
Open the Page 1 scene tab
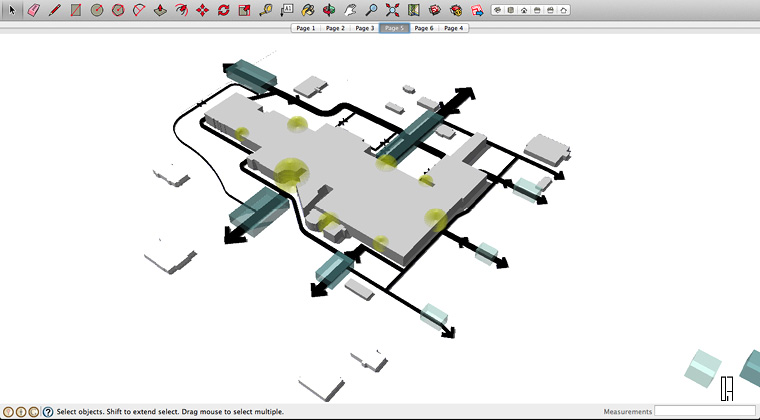(x=305, y=28)
